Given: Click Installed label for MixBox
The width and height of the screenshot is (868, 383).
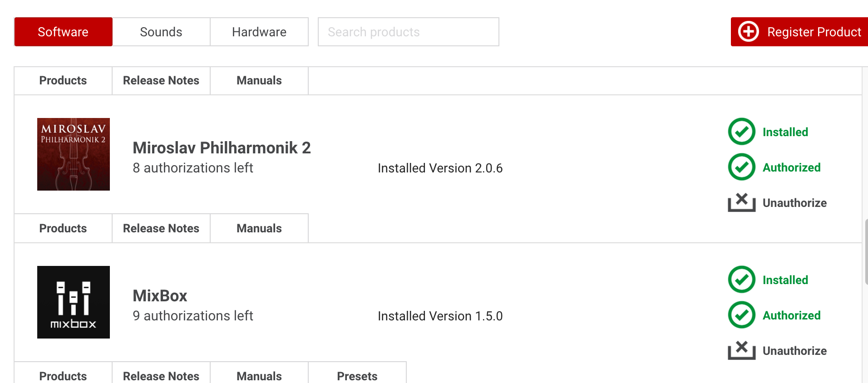Looking at the screenshot, I should click(785, 280).
